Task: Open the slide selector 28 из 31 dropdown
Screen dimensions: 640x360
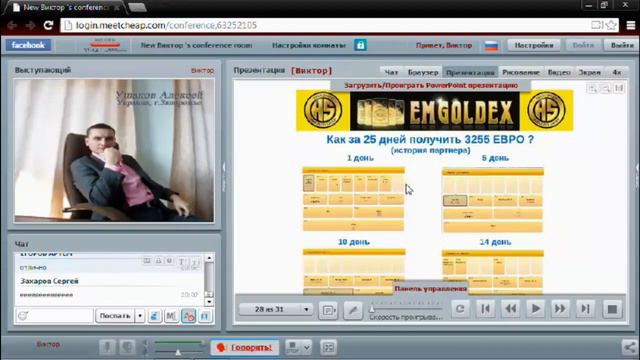Action: pyautogui.click(x=276, y=309)
